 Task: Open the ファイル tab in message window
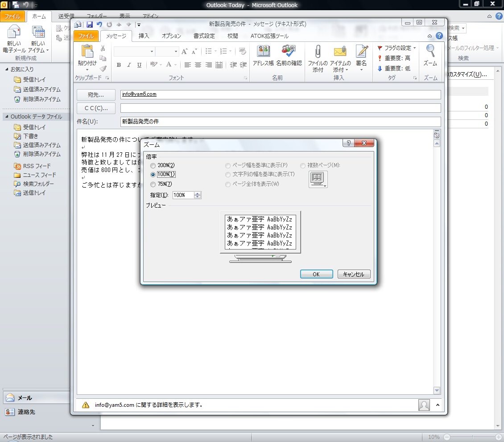(x=86, y=36)
